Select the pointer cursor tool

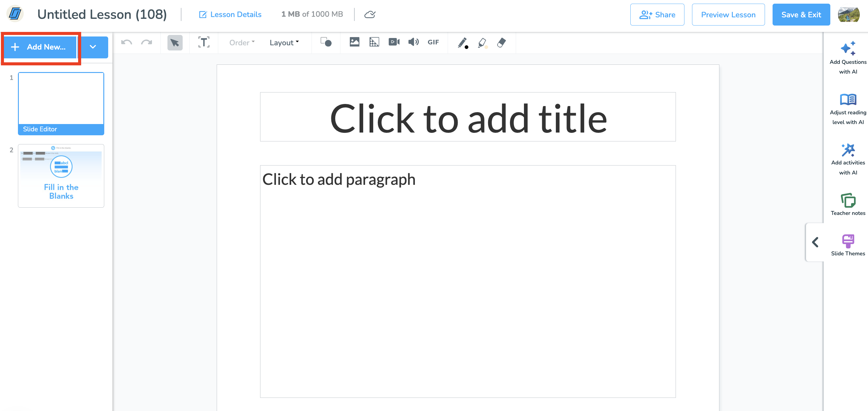175,43
